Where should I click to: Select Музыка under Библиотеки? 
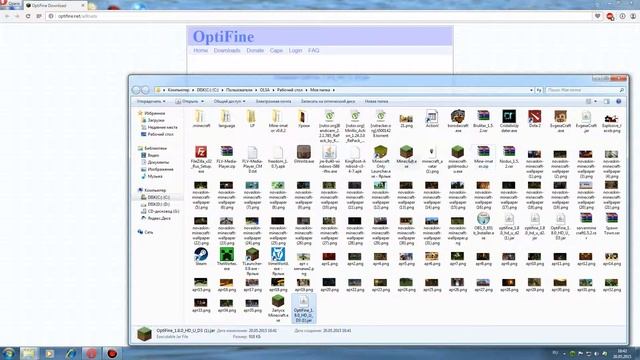154,176
